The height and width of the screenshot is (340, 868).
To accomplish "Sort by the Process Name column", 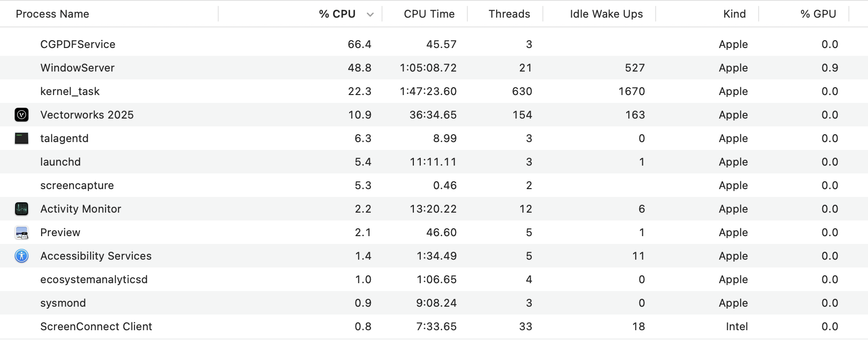I will [x=52, y=14].
